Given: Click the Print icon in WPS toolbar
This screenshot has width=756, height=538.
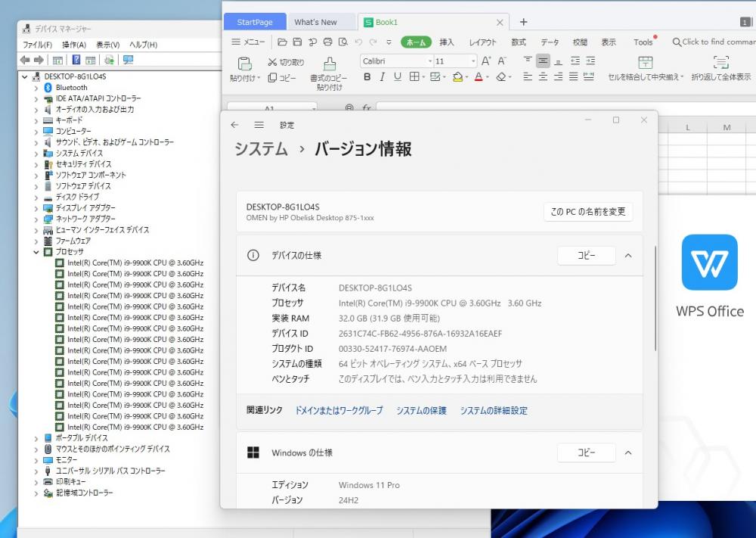Looking at the screenshot, I should click(x=327, y=42).
